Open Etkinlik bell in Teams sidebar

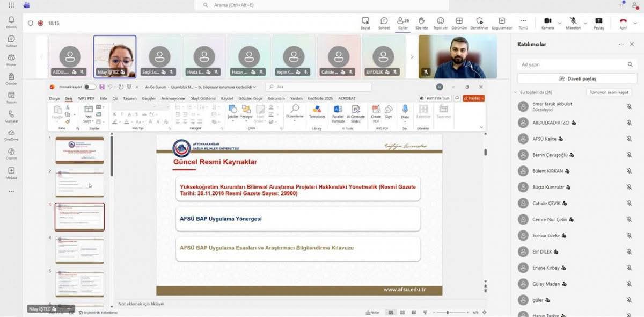point(11,22)
